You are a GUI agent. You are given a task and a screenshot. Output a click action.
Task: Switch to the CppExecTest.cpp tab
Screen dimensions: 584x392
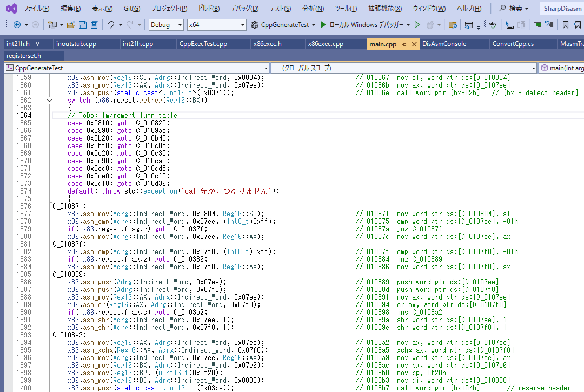214,44
